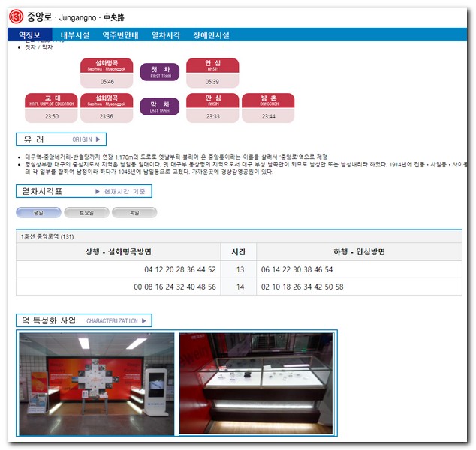Switch to the 내부시설 tab
476x450 pixels.
(x=76, y=35)
